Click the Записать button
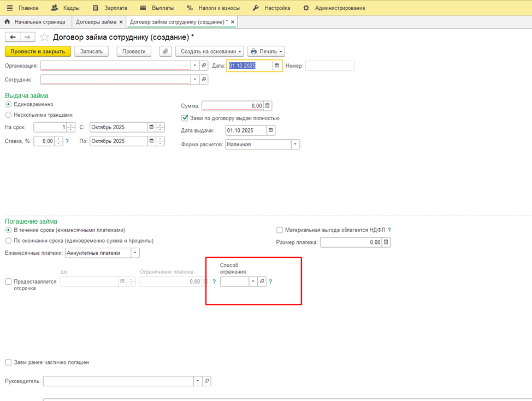This screenshot has width=532, height=401. [91, 51]
